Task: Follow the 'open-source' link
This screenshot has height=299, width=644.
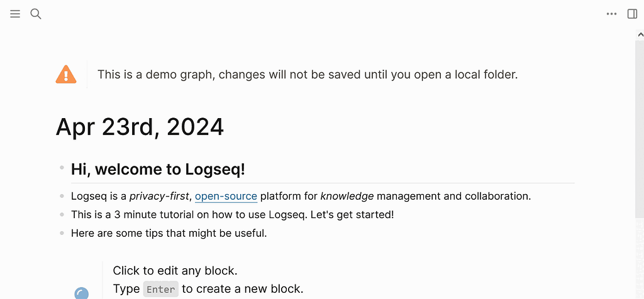Action: point(226,196)
